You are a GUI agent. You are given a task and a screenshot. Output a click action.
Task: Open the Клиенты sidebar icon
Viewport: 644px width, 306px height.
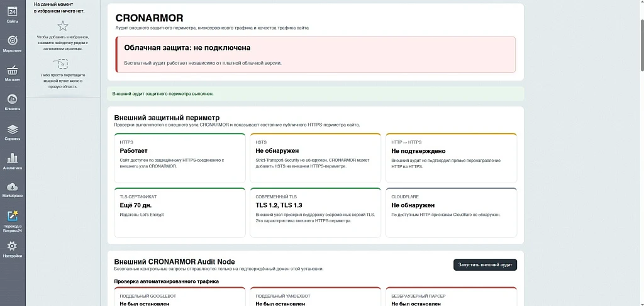point(13,99)
